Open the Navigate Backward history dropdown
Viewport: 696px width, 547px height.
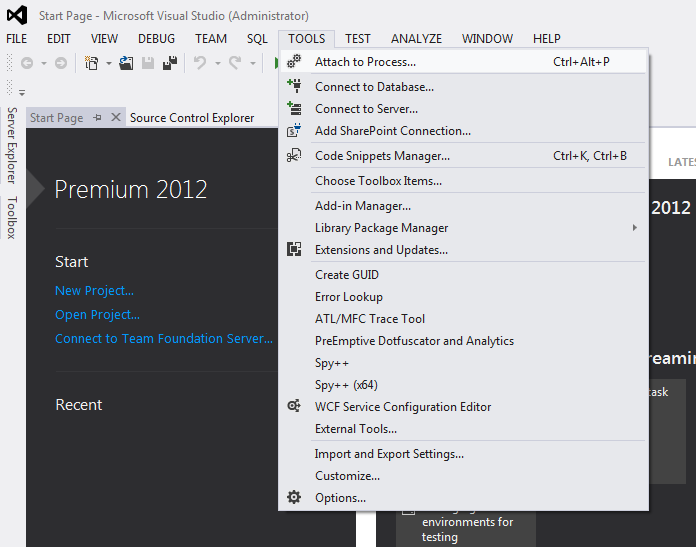click(44, 63)
